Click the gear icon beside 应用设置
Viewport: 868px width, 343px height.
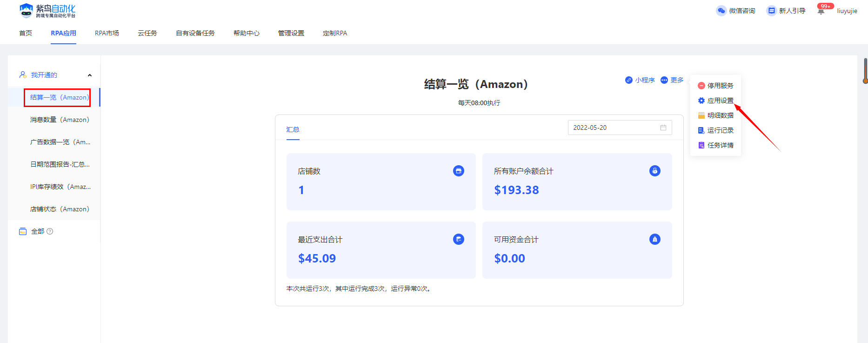701,101
